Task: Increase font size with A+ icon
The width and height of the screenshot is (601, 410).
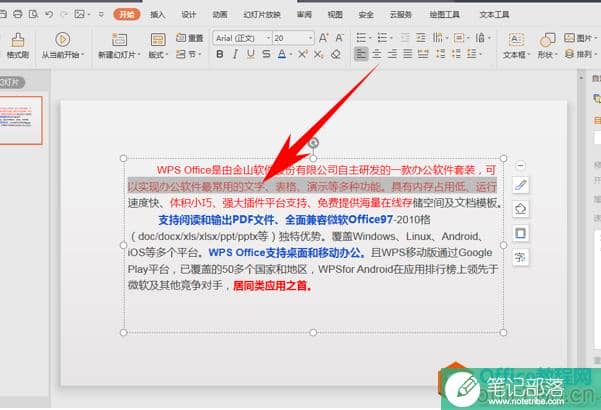Action: pyautogui.click(x=323, y=38)
